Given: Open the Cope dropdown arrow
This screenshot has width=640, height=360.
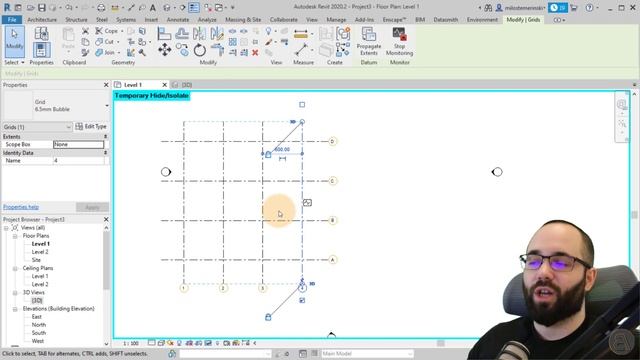Looking at the screenshot, I should coord(122,31).
